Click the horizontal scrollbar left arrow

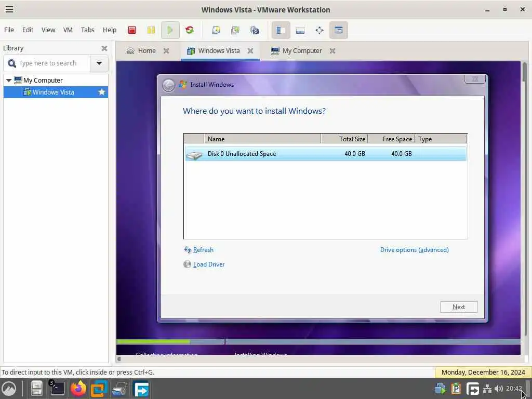pos(119,359)
